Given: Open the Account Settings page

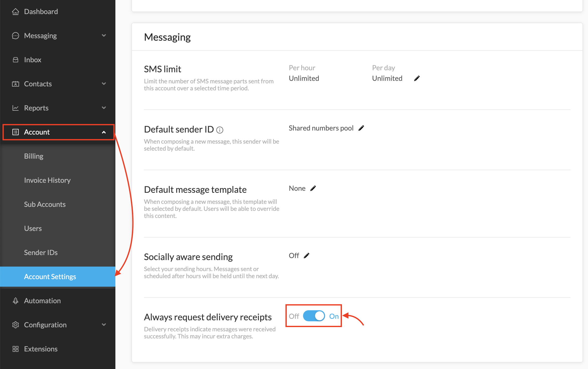Looking at the screenshot, I should pos(50,276).
